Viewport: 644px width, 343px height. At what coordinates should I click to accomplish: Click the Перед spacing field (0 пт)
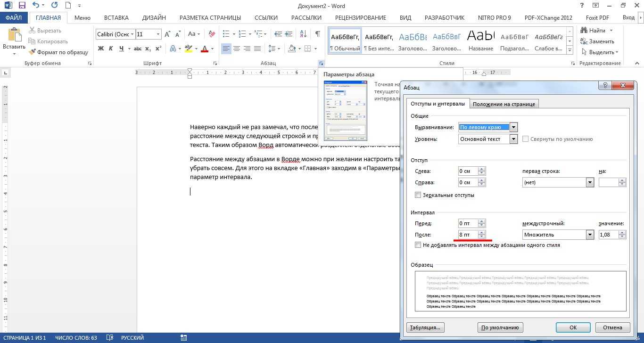[x=468, y=223]
